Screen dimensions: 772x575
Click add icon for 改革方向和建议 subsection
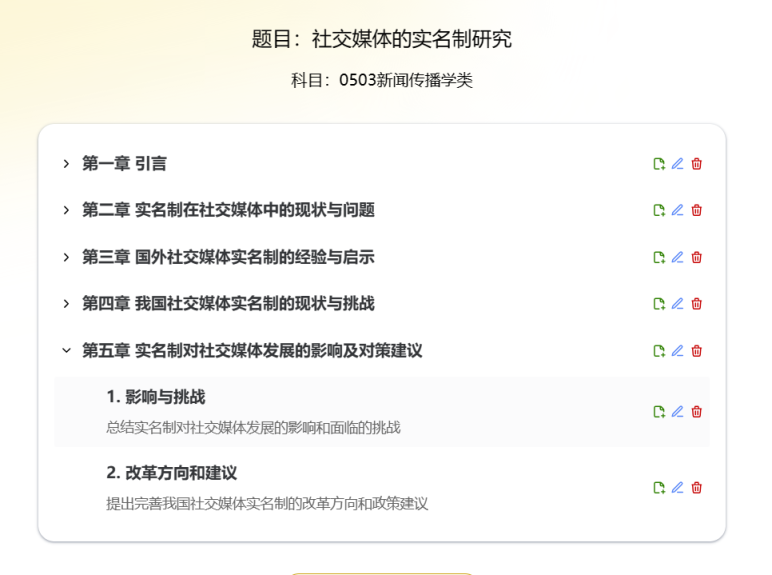pos(659,488)
